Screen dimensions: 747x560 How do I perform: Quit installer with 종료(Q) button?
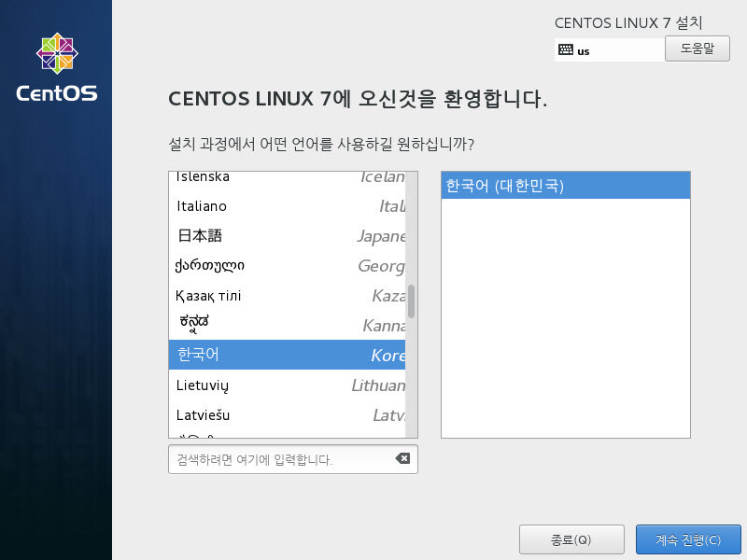(x=571, y=539)
